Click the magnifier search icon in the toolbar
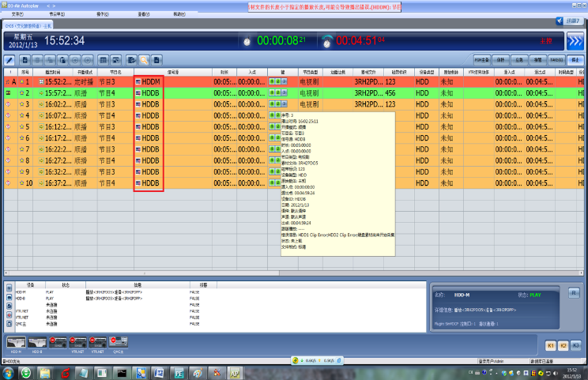The height and width of the screenshot is (380, 588). coord(145,59)
